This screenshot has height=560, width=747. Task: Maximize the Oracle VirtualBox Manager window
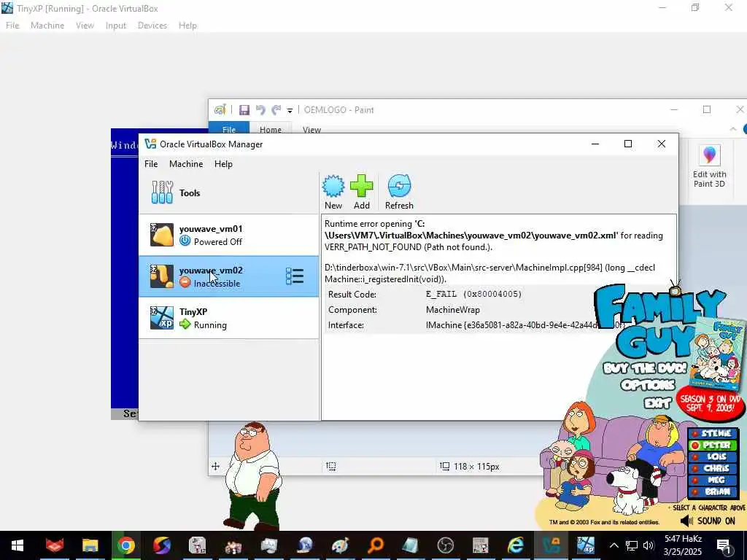point(628,144)
